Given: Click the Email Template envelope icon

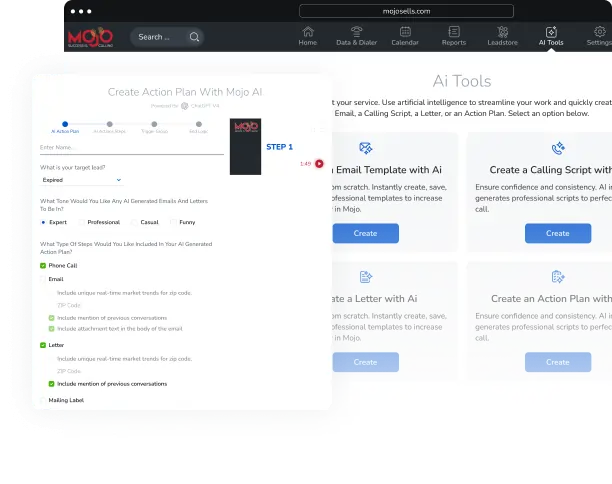Looking at the screenshot, I should tap(366, 148).
